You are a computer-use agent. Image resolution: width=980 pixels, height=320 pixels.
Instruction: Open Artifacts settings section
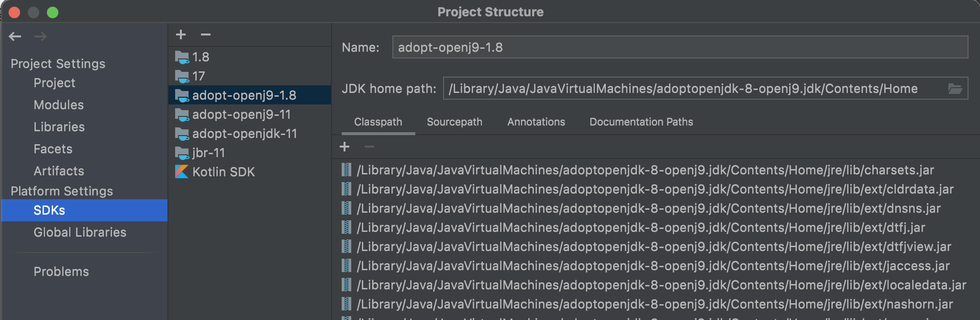tap(59, 171)
